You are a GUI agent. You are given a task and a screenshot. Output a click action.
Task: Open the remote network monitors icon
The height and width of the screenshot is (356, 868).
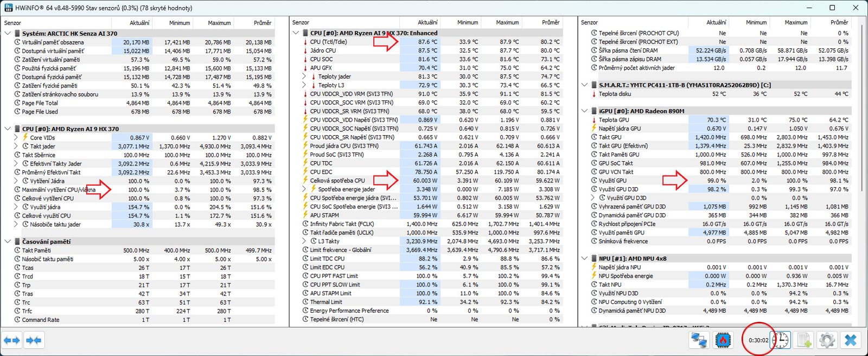699,340
